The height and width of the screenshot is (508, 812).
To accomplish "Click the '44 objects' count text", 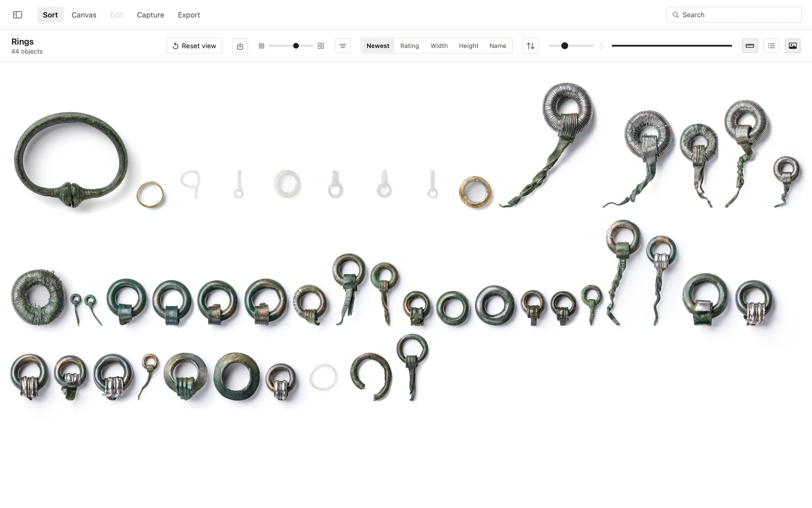I will [27, 51].
